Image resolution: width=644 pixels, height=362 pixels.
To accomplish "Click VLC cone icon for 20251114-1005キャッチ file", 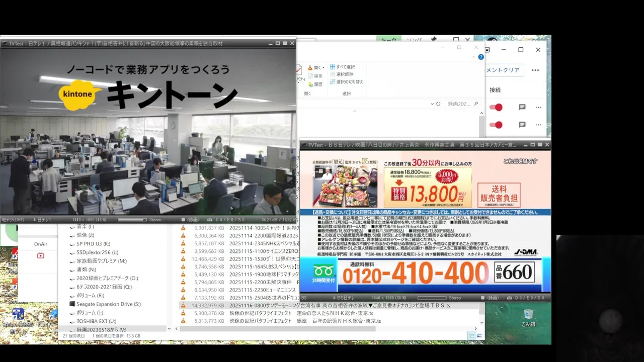I will click(x=183, y=228).
